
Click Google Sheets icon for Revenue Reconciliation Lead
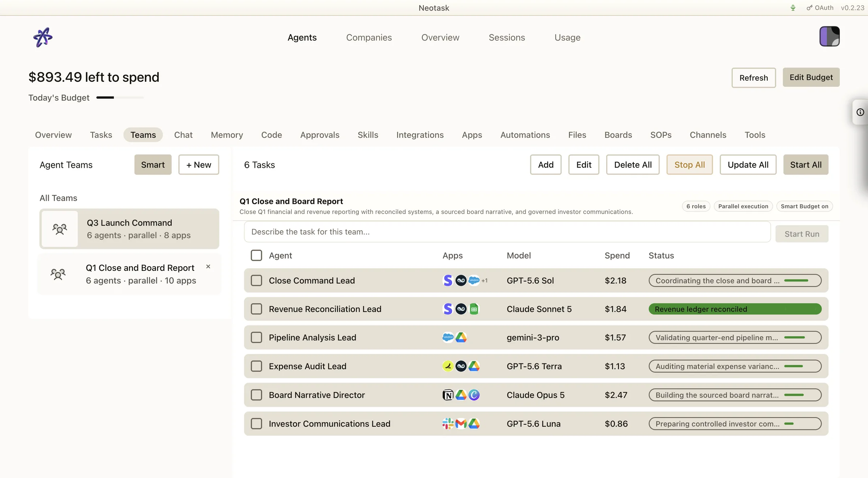[474, 309]
